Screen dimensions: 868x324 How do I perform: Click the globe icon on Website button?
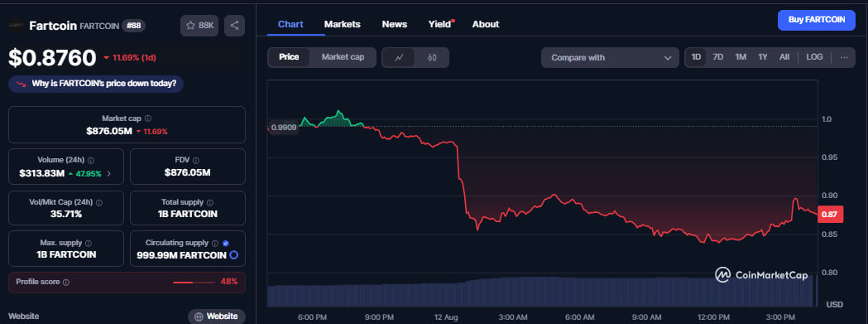199,317
